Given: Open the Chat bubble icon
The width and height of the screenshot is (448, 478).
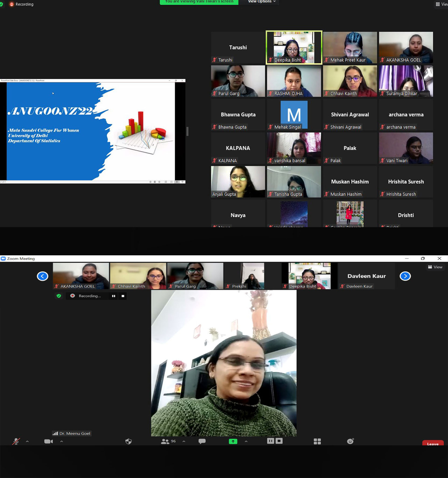Looking at the screenshot, I should [202, 441].
